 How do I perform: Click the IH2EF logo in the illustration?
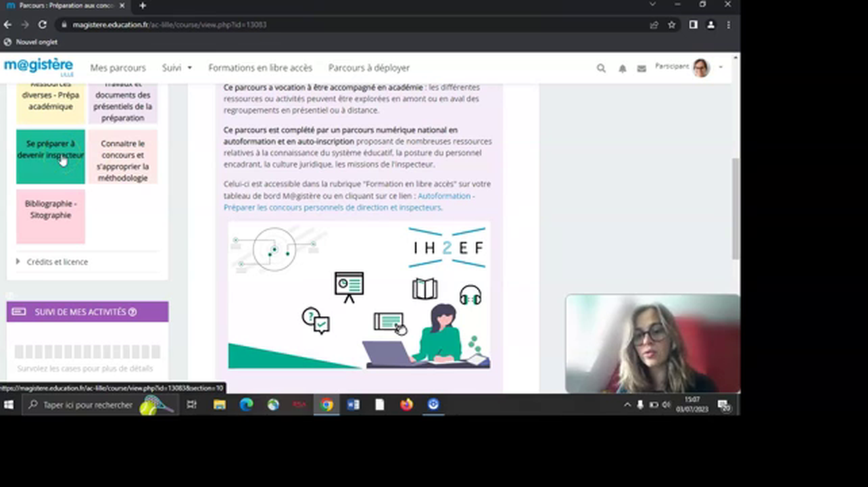(447, 248)
